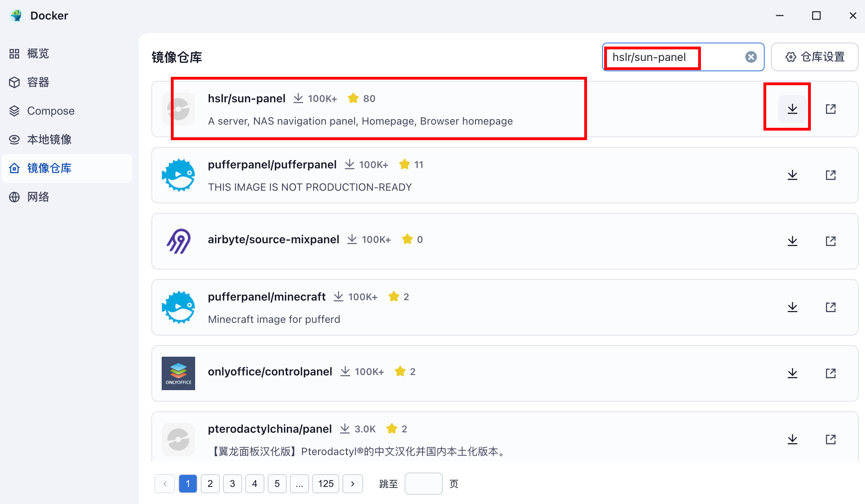
Task: Advance to next page with arrow
Action: coord(352,484)
